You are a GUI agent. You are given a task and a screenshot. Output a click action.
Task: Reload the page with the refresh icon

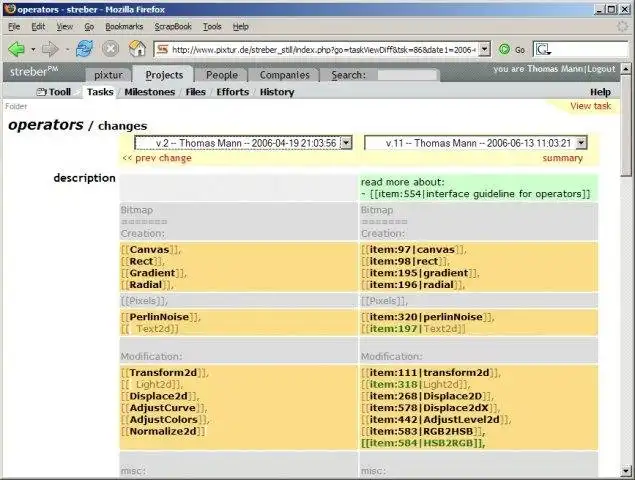coord(84,49)
